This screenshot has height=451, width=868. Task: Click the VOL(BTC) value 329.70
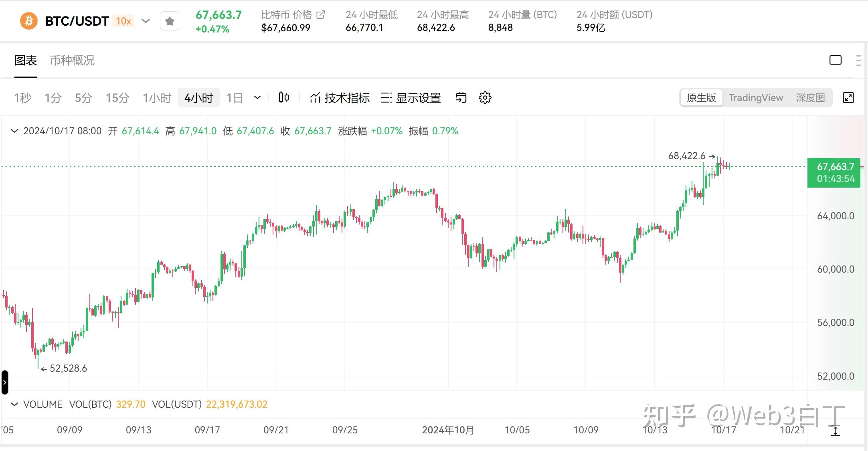point(131,404)
